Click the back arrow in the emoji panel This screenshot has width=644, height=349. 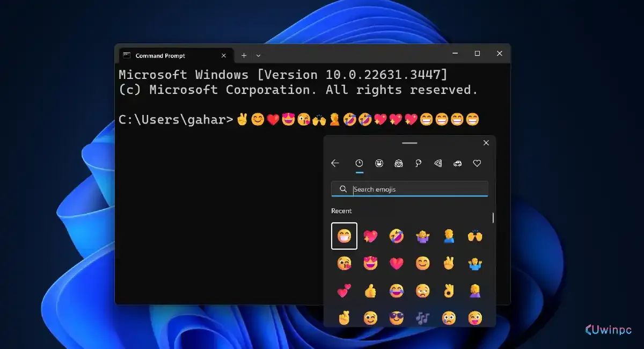point(336,163)
